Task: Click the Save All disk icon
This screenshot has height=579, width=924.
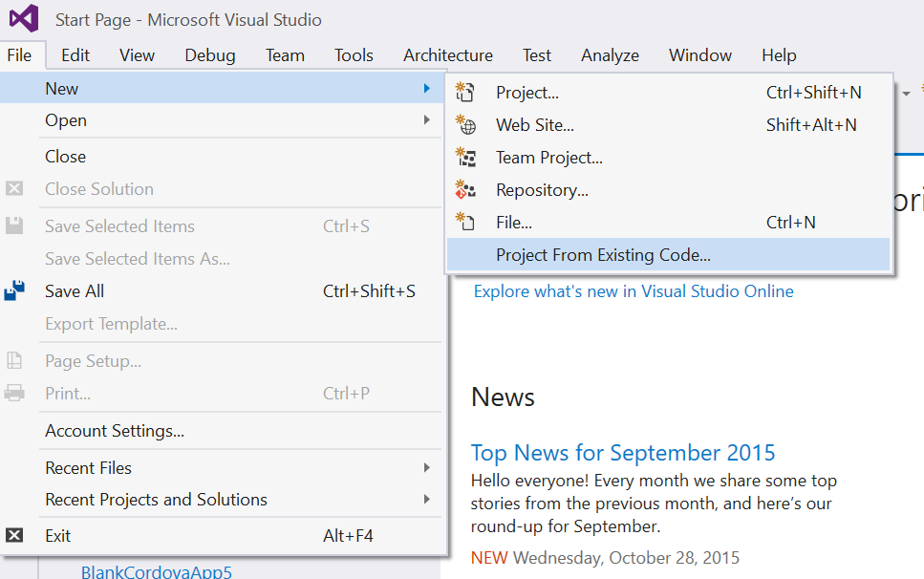Action: pyautogui.click(x=14, y=291)
